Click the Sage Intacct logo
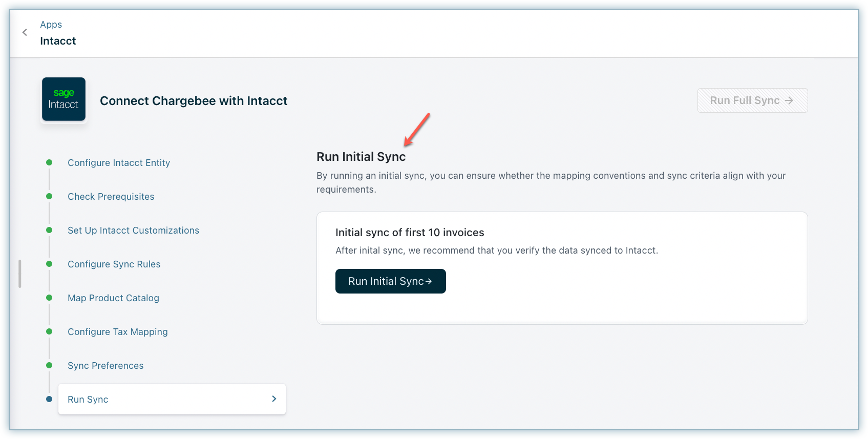Viewport: 868px width, 439px height. pyautogui.click(x=63, y=99)
